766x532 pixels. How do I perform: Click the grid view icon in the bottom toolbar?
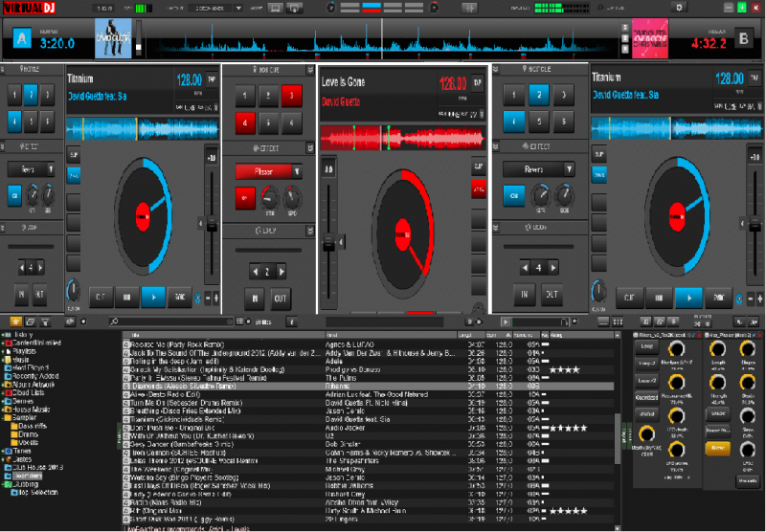click(618, 321)
